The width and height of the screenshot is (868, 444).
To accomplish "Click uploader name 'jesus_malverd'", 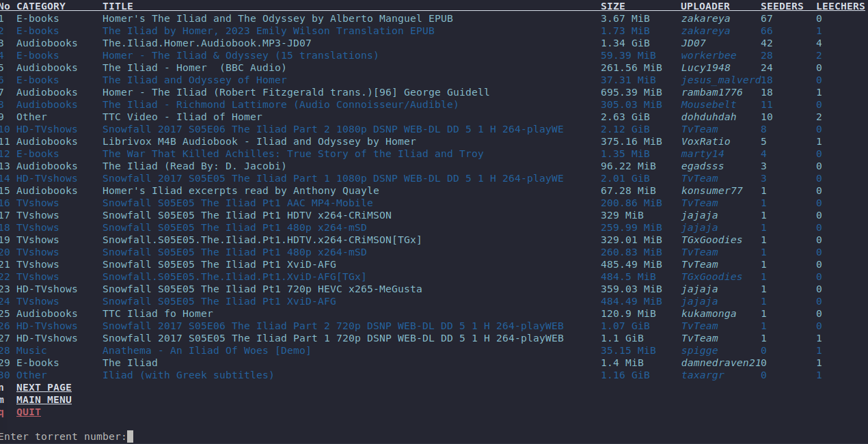I will tap(721, 80).
